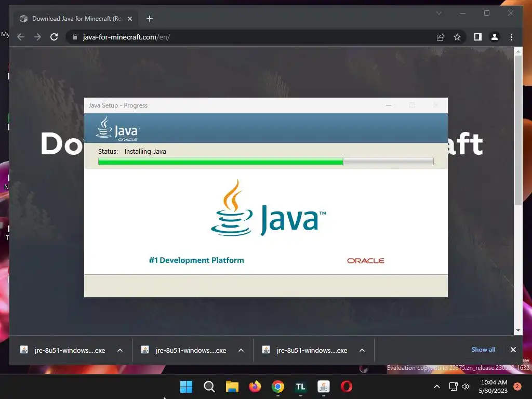The width and height of the screenshot is (532, 399).
Task: Open the Windows Start menu
Action: 186,387
